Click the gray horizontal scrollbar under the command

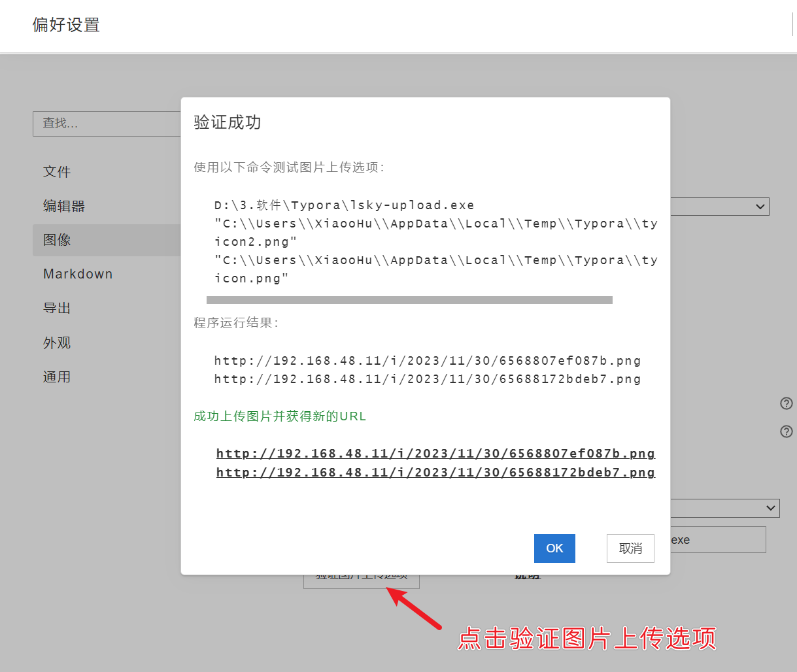[x=409, y=300]
